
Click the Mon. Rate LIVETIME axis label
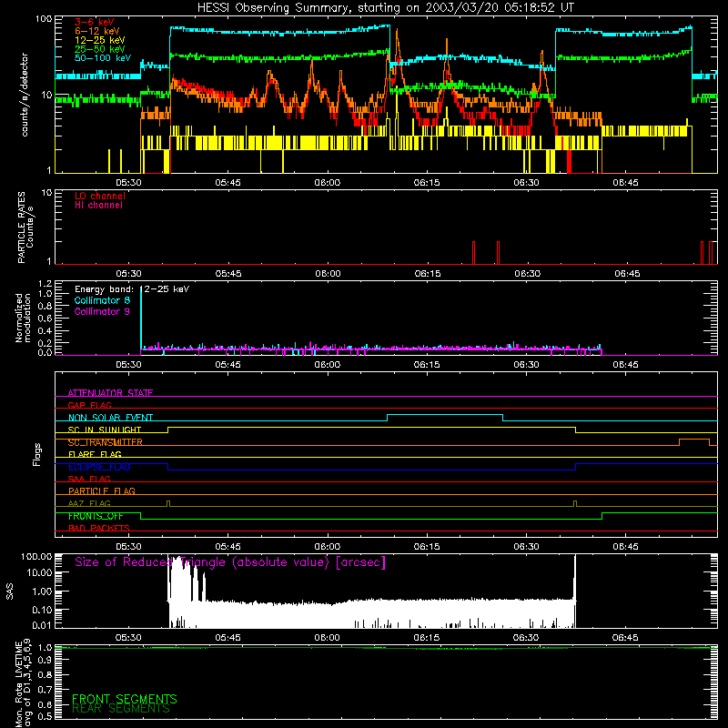click(24, 683)
